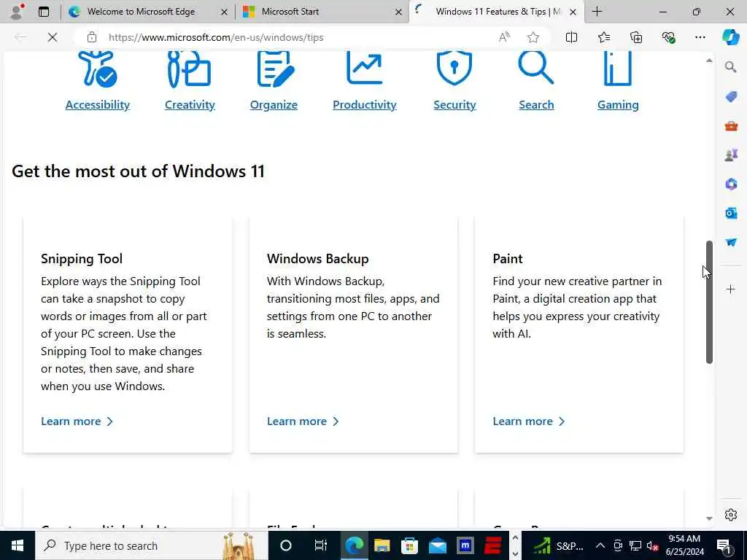Stop loading the page
The image size is (747, 560).
[53, 37]
